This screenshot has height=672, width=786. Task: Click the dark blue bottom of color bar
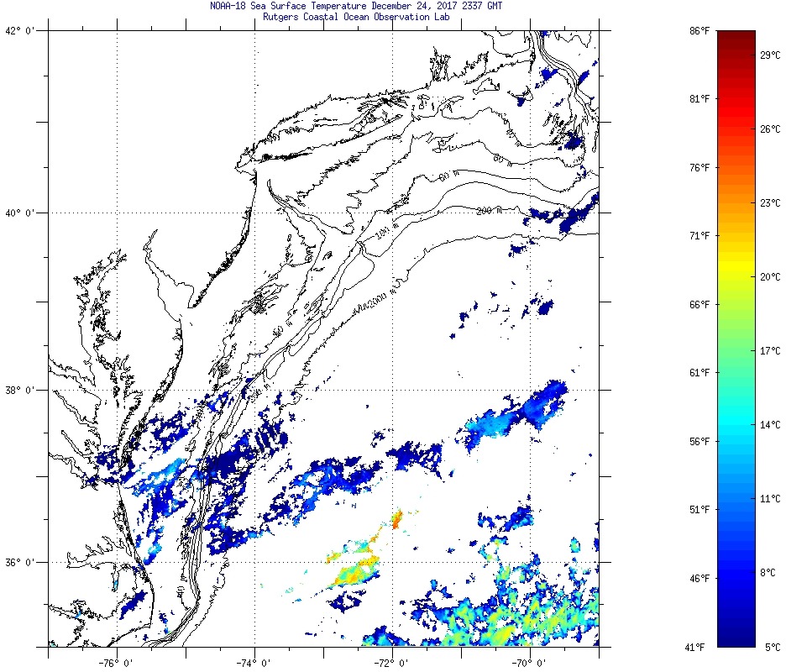click(736, 638)
